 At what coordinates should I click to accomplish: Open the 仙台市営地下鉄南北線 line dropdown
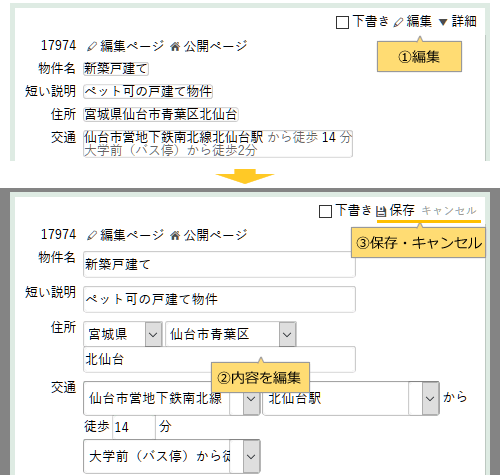(x=172, y=398)
